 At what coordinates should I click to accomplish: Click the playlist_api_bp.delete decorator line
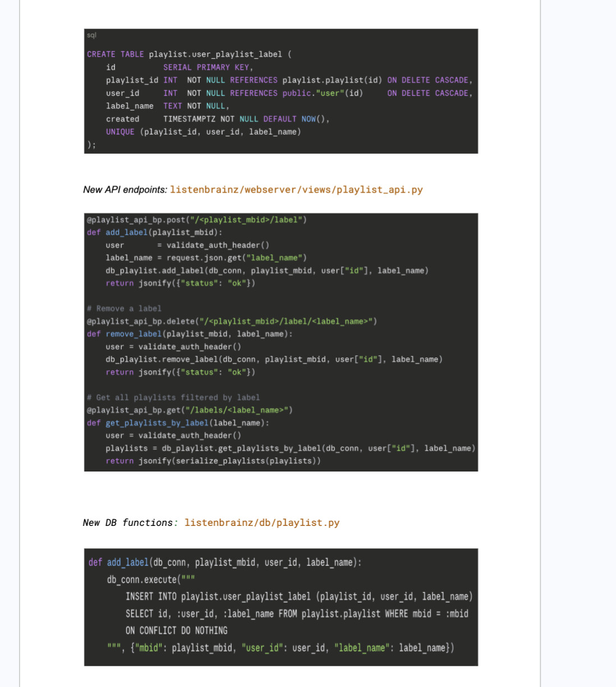(x=232, y=322)
